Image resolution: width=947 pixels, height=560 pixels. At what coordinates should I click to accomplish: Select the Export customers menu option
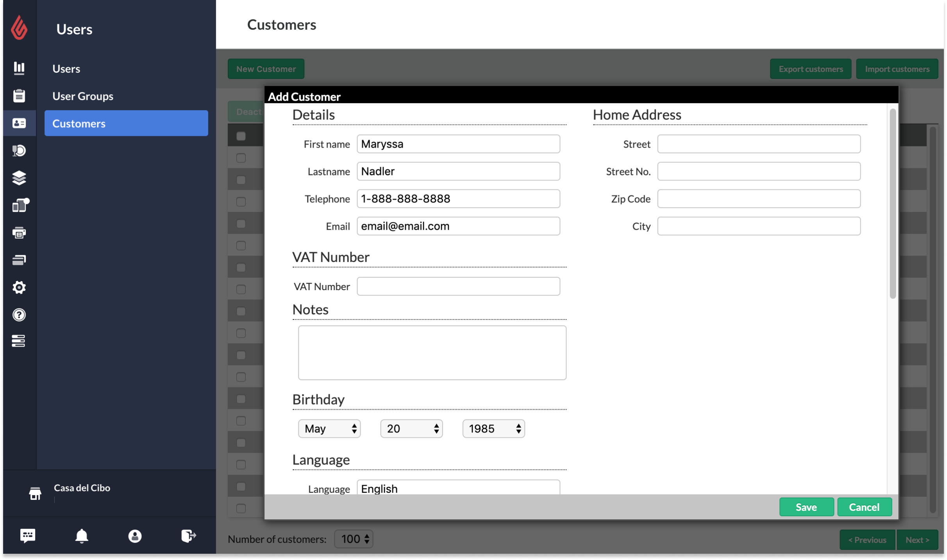click(810, 68)
